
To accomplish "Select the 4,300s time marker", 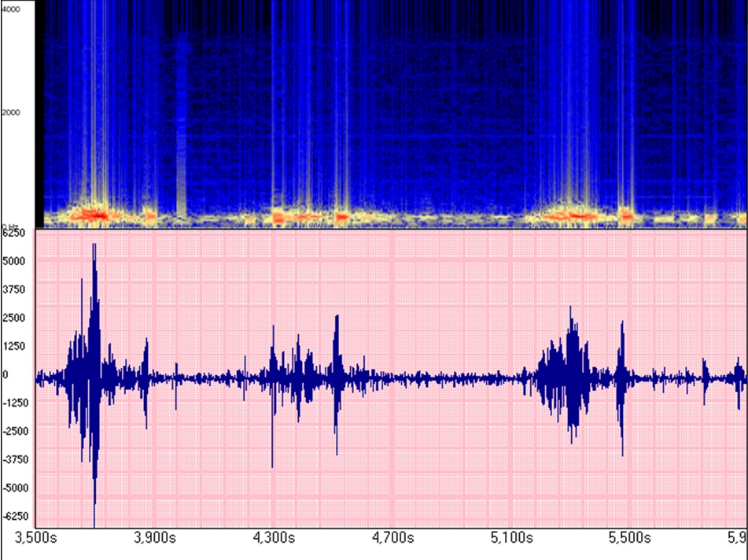I will tap(273, 539).
